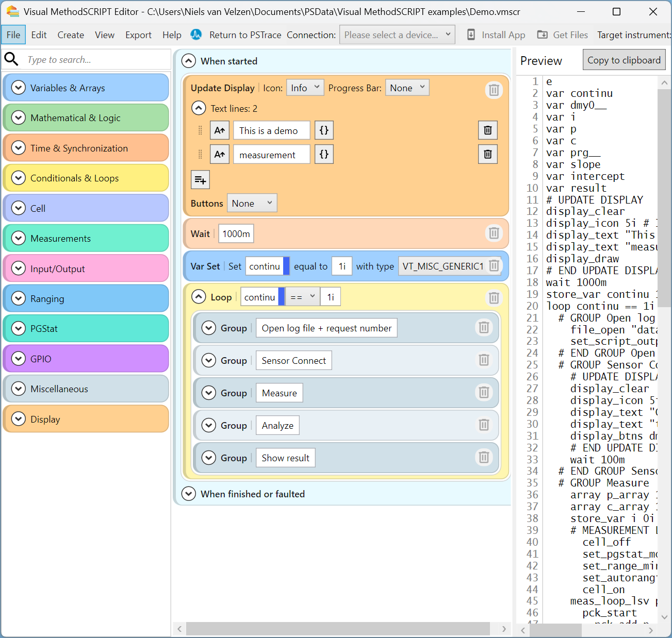Open the Icon dropdown showing Info
The image size is (672, 638).
pos(305,87)
